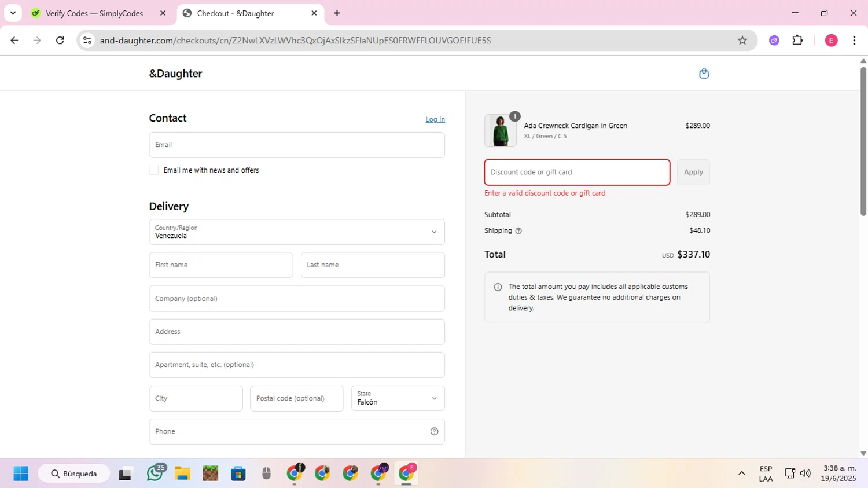This screenshot has height=488, width=868.
Task: Click the Log in link
Action: tap(435, 119)
